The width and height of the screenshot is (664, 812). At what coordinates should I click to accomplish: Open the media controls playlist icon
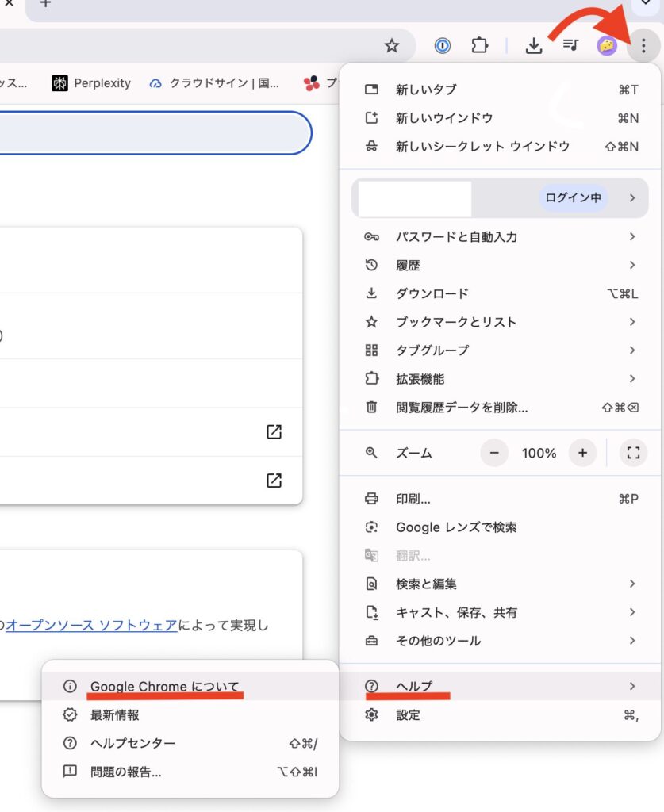(570, 46)
